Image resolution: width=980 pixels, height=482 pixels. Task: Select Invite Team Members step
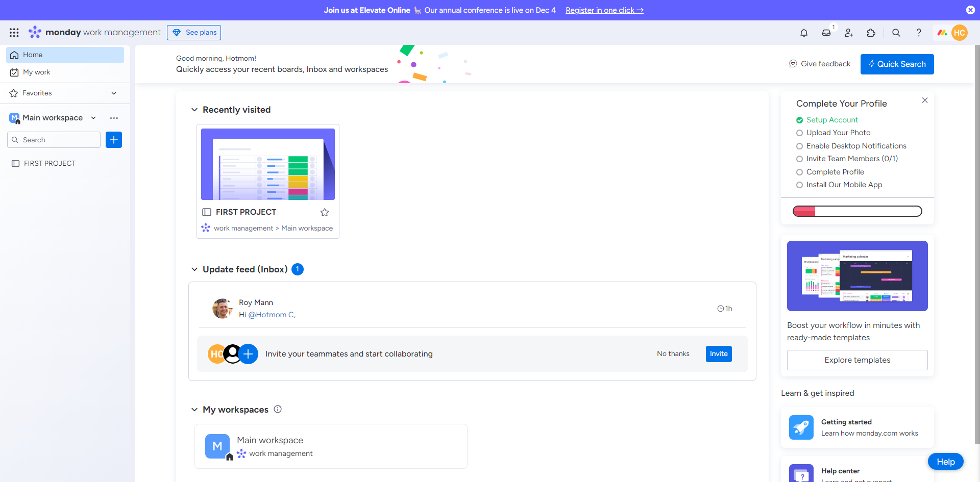tap(847, 159)
